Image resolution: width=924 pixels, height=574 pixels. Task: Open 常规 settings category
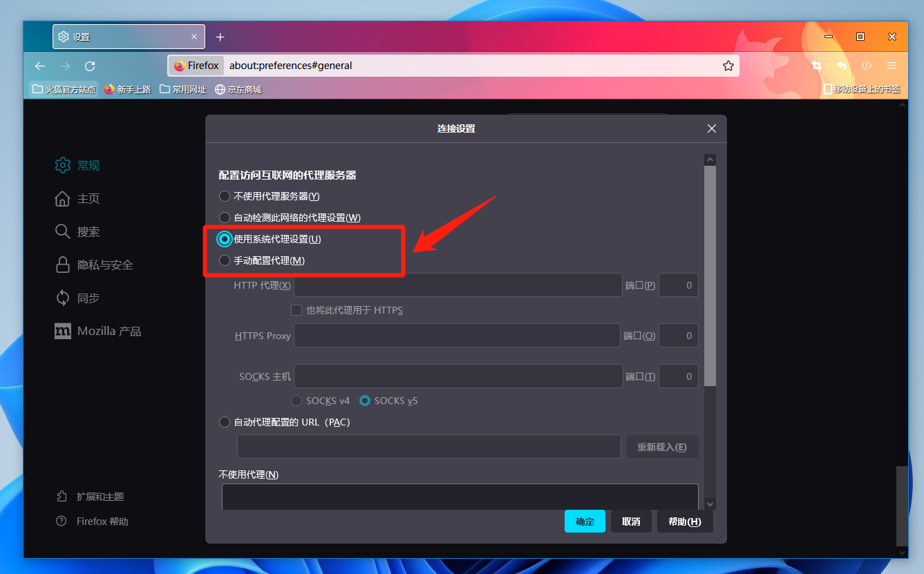pos(77,165)
